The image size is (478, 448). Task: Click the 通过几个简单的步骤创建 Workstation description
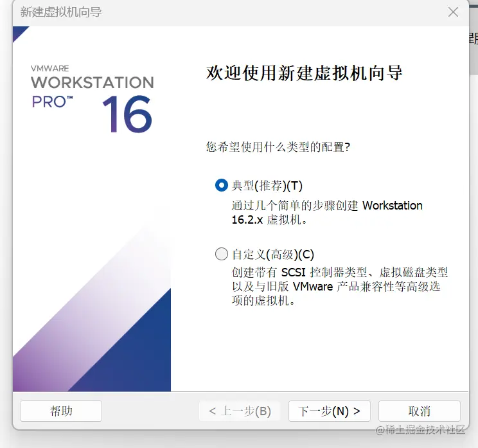click(327, 213)
